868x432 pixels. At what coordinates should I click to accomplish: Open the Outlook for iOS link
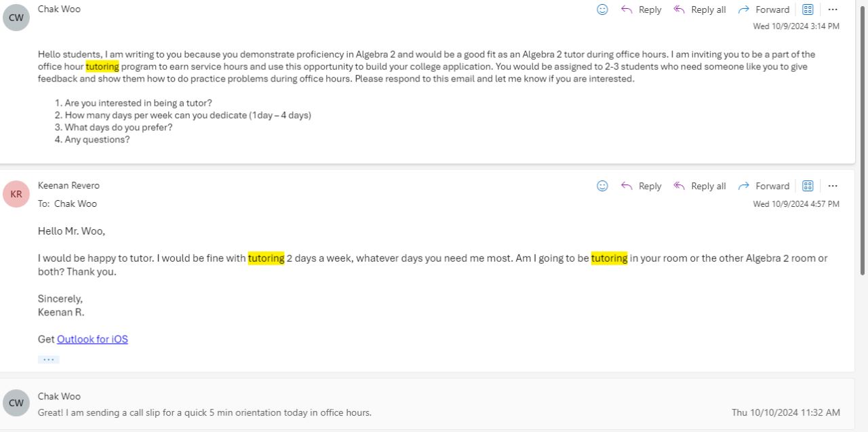pos(92,339)
